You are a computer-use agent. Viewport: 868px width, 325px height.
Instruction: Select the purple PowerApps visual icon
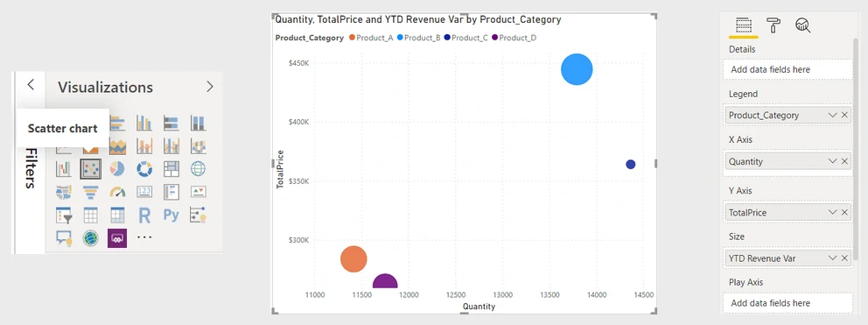[116, 238]
